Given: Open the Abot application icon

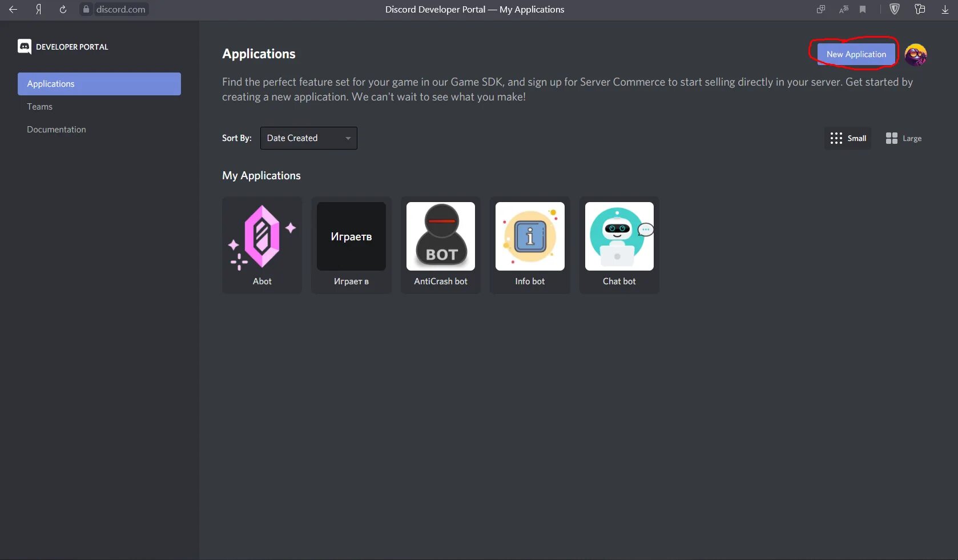Looking at the screenshot, I should tap(262, 236).
